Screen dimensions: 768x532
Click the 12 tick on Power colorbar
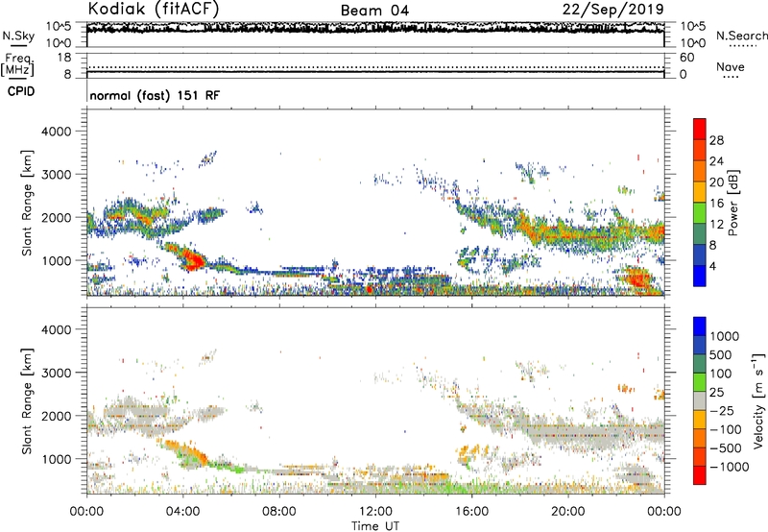point(716,224)
